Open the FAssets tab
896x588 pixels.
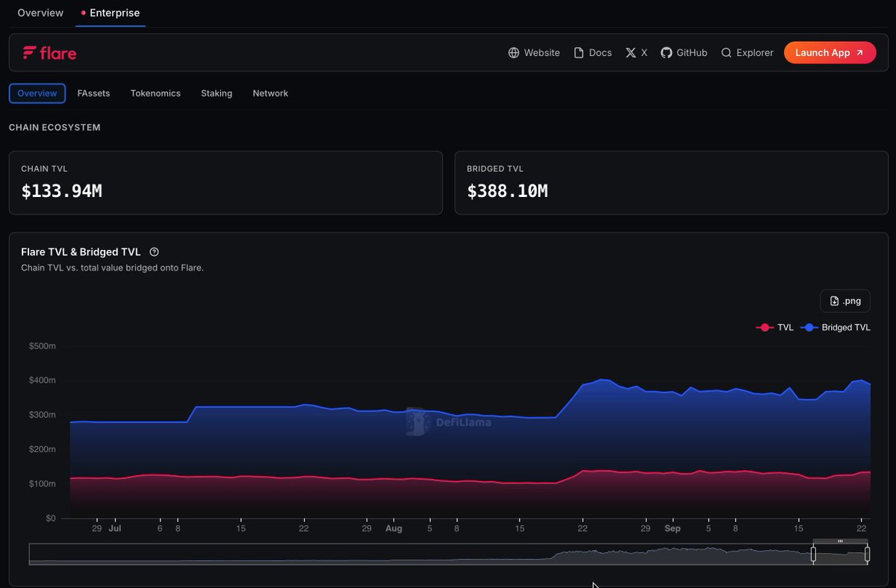(x=93, y=93)
